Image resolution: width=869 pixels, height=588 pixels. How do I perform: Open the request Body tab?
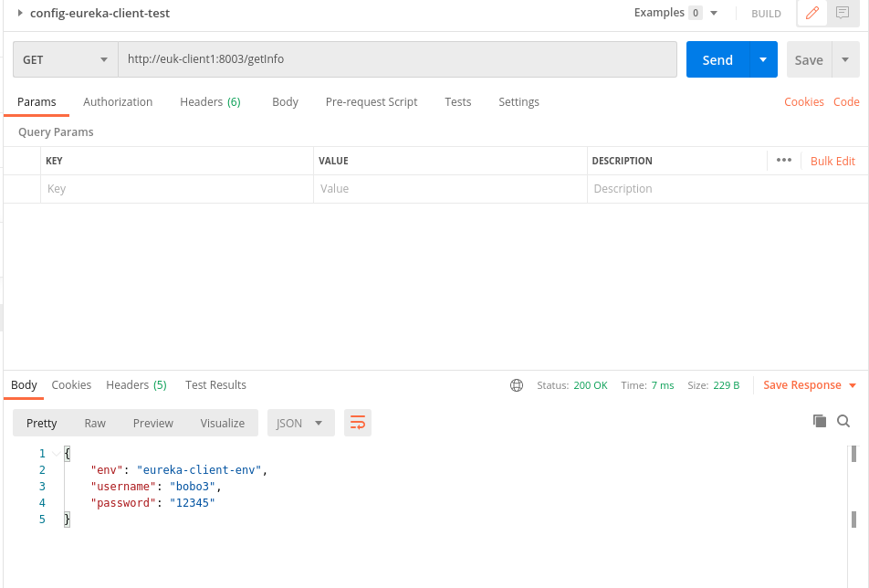pos(285,102)
